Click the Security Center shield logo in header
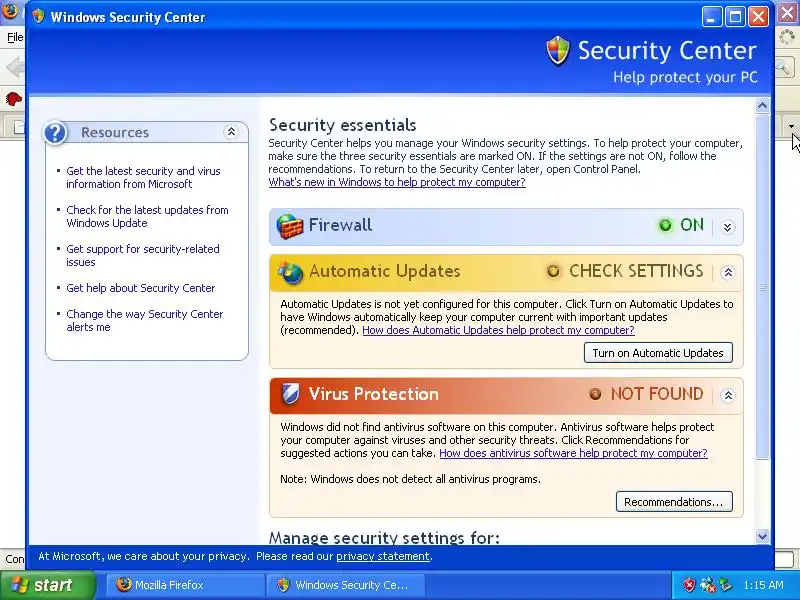The image size is (800, 600). (557, 51)
